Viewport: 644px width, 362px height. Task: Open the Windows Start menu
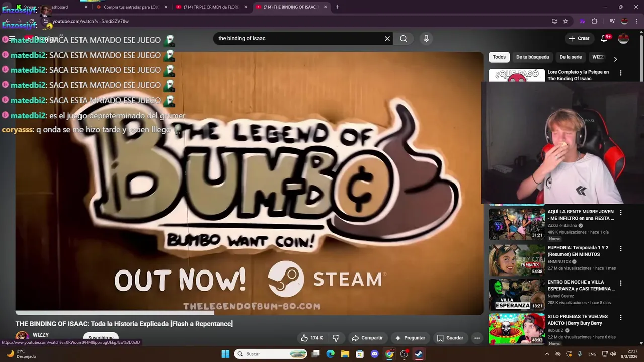point(225,354)
